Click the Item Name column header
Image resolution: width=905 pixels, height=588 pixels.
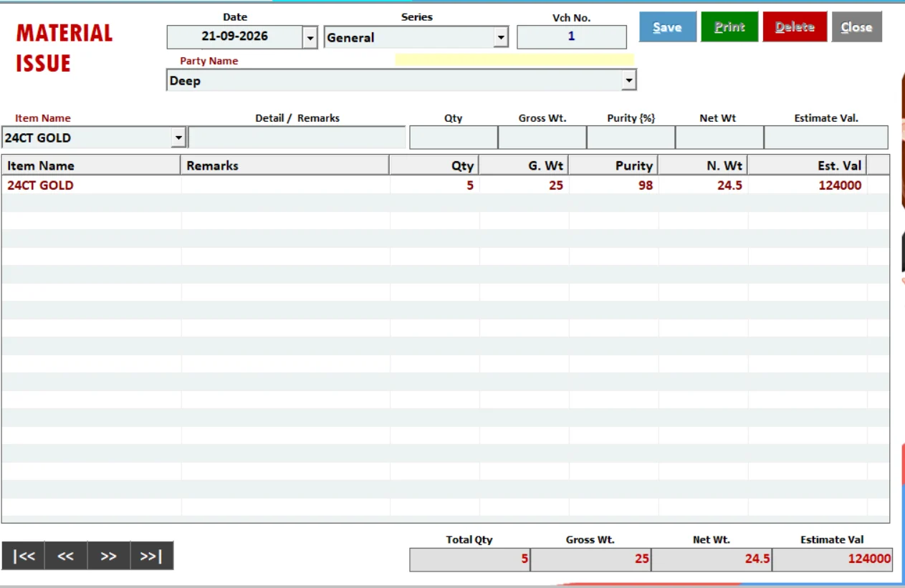tap(91, 165)
